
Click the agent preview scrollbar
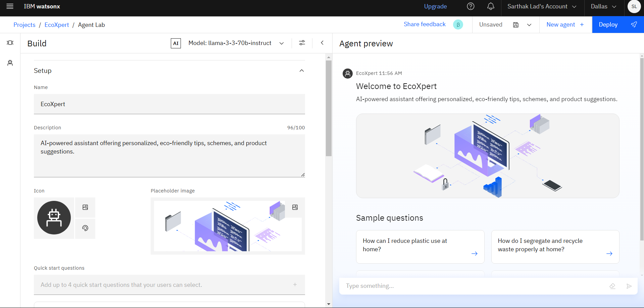click(642, 149)
